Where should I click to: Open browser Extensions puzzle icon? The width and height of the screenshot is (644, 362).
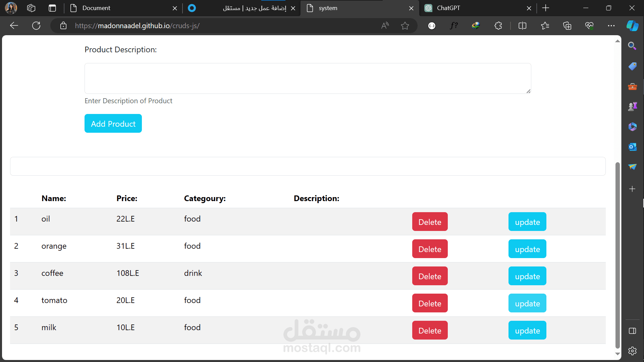click(x=498, y=26)
